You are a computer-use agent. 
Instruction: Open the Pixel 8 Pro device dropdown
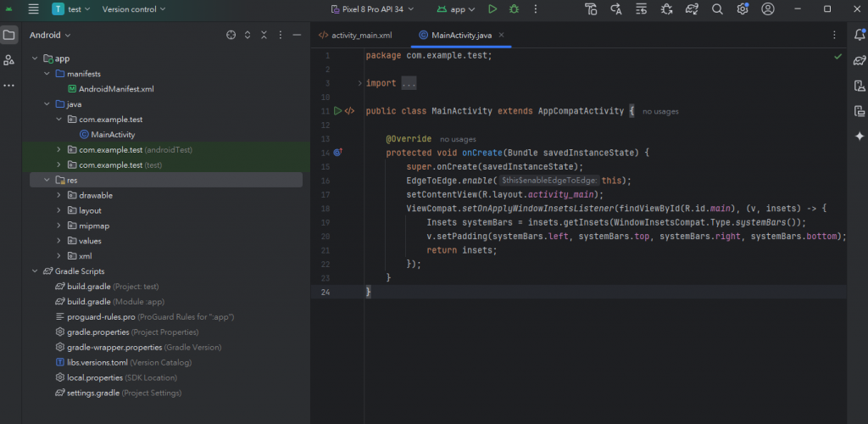(372, 9)
